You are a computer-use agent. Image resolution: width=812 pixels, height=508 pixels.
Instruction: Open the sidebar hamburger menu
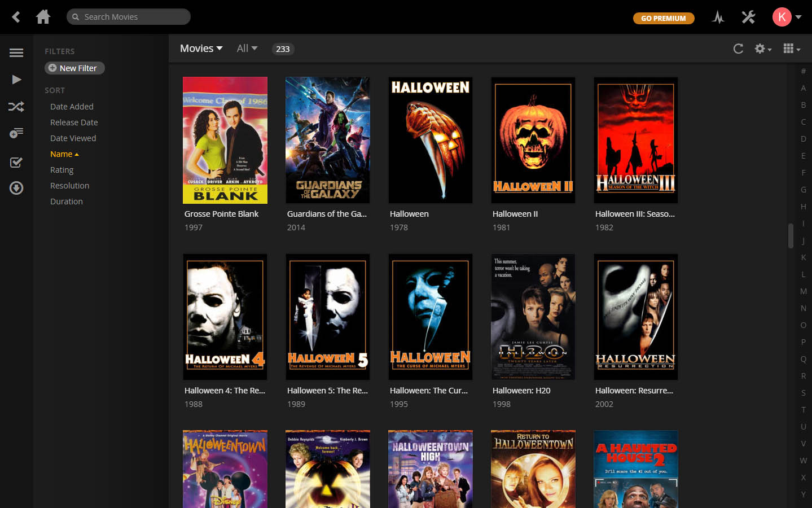[x=16, y=52]
